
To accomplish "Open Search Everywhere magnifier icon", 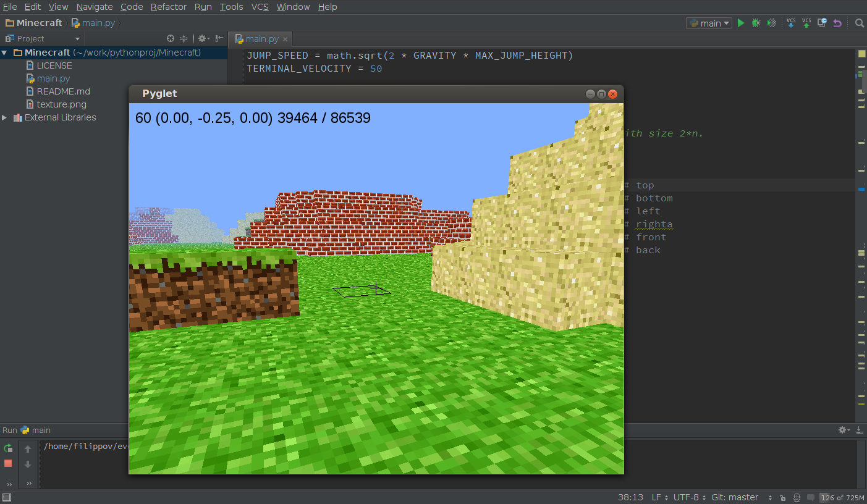I will tap(859, 23).
